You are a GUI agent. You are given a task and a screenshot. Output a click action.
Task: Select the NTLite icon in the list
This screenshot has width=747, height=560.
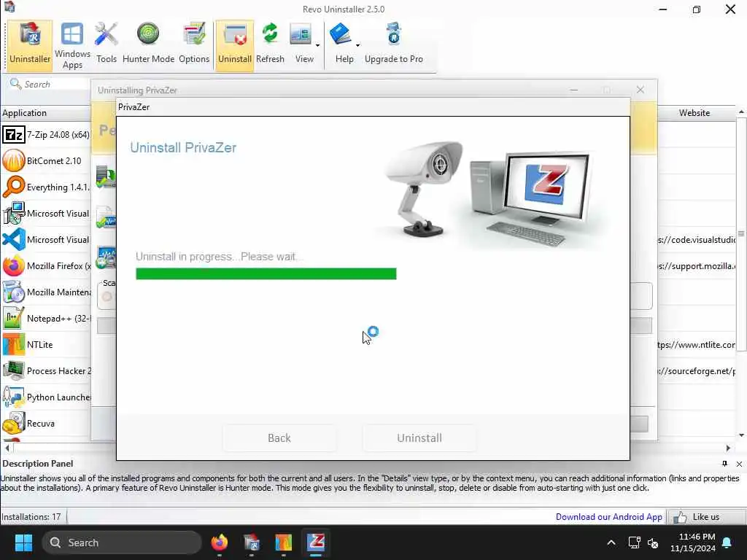pyautogui.click(x=13, y=345)
